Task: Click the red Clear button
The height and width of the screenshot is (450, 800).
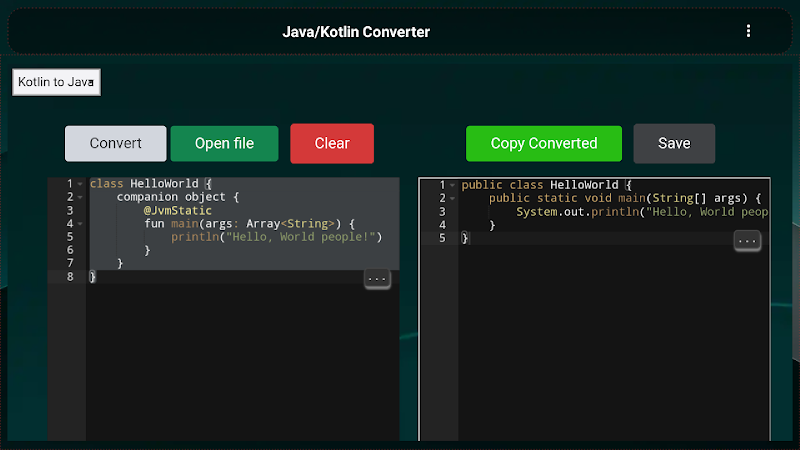Action: click(x=332, y=143)
